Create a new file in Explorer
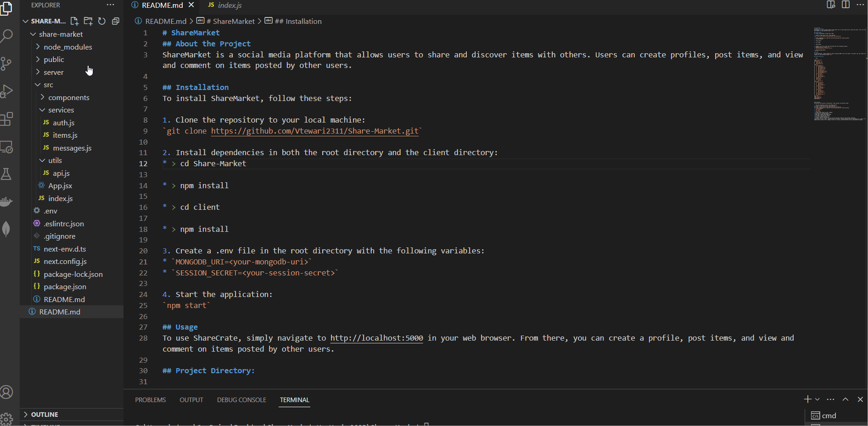Viewport: 868px width, 426px height. pos(74,21)
